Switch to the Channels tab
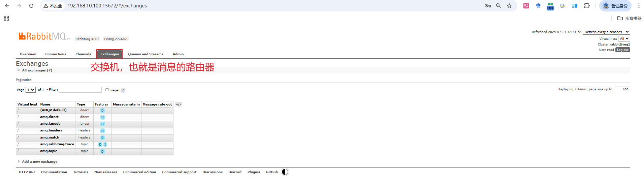Image resolution: width=644 pixels, height=184 pixels. tap(83, 54)
